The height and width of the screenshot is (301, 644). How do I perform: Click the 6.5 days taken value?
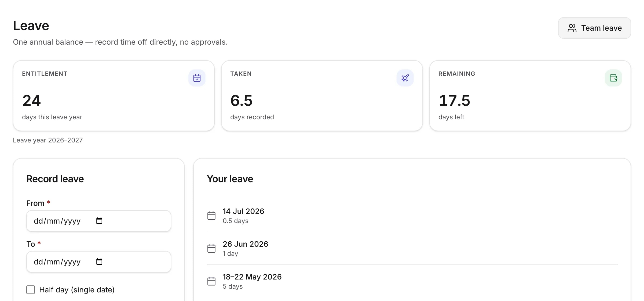tap(241, 101)
